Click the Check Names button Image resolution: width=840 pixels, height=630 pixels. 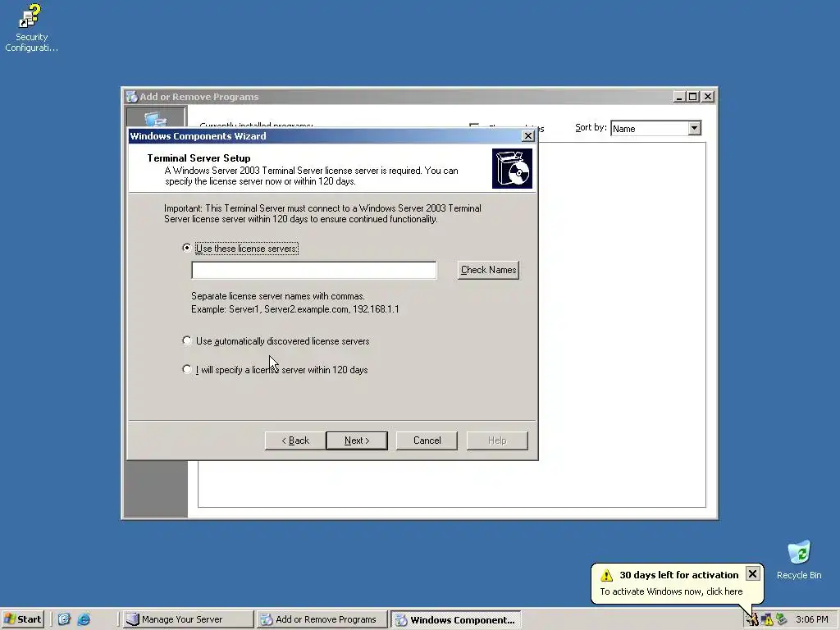(489, 270)
